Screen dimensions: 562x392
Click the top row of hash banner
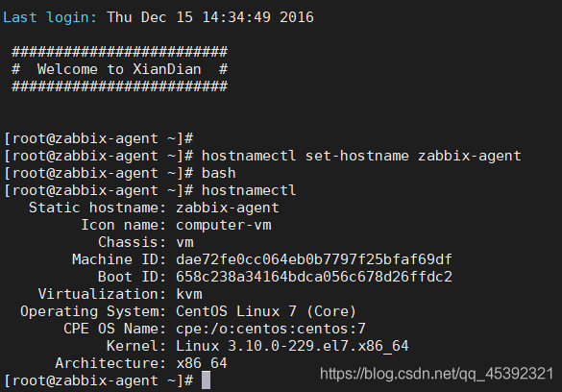(x=120, y=52)
